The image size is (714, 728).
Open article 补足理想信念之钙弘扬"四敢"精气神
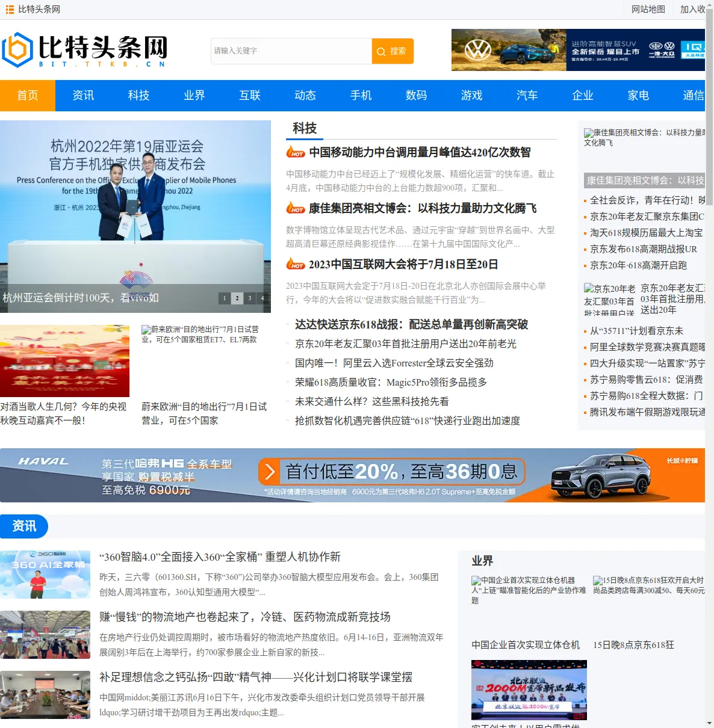[256, 677]
